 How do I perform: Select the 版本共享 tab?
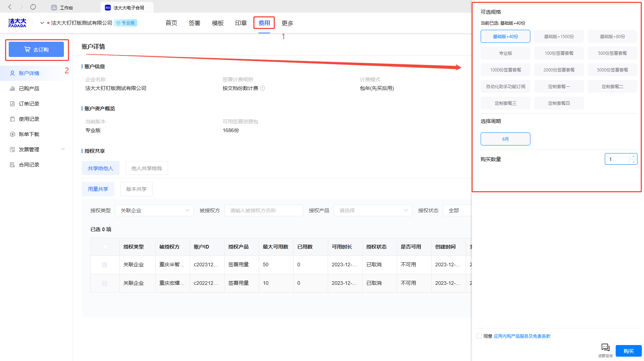point(136,189)
